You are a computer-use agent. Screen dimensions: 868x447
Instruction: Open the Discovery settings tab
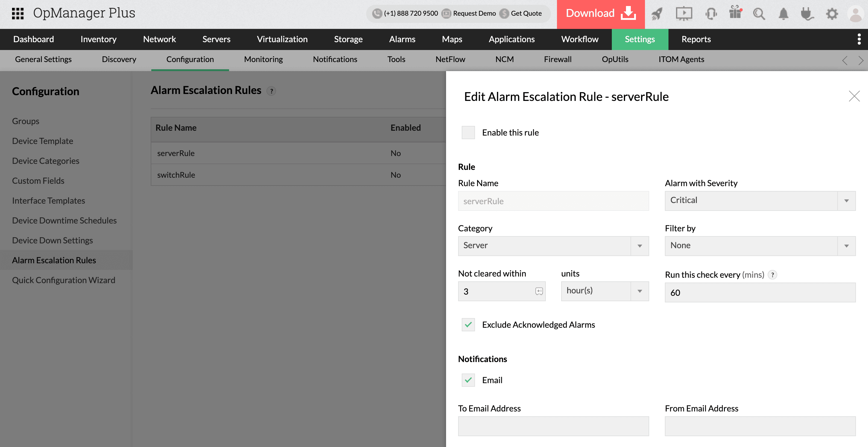119,60
